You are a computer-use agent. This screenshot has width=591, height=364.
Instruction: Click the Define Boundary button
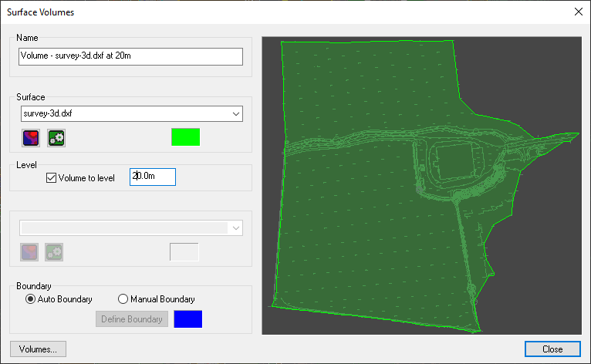(x=132, y=319)
